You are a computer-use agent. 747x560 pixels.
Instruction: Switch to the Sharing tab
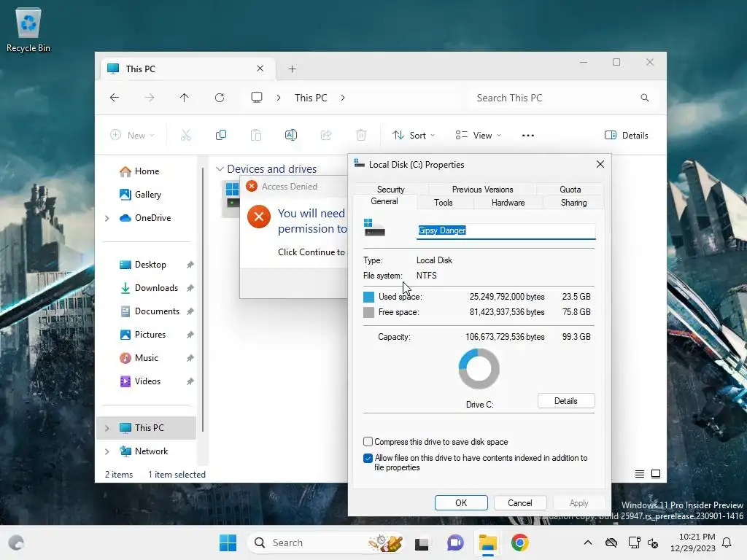click(x=573, y=203)
